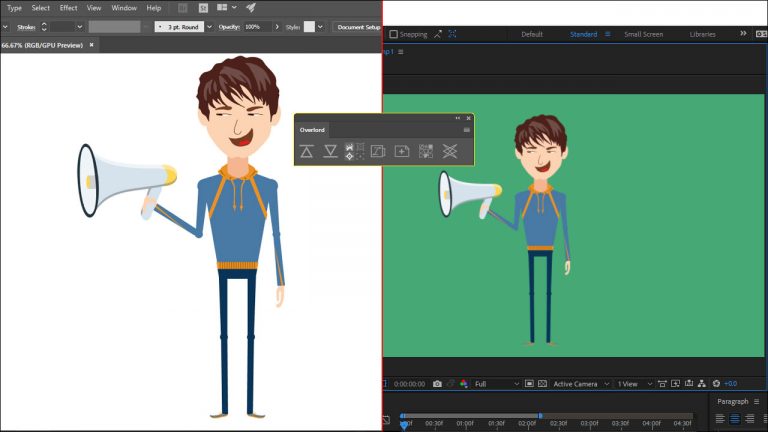Close the Overlord floating panel
The image size is (768, 432).
(469, 118)
